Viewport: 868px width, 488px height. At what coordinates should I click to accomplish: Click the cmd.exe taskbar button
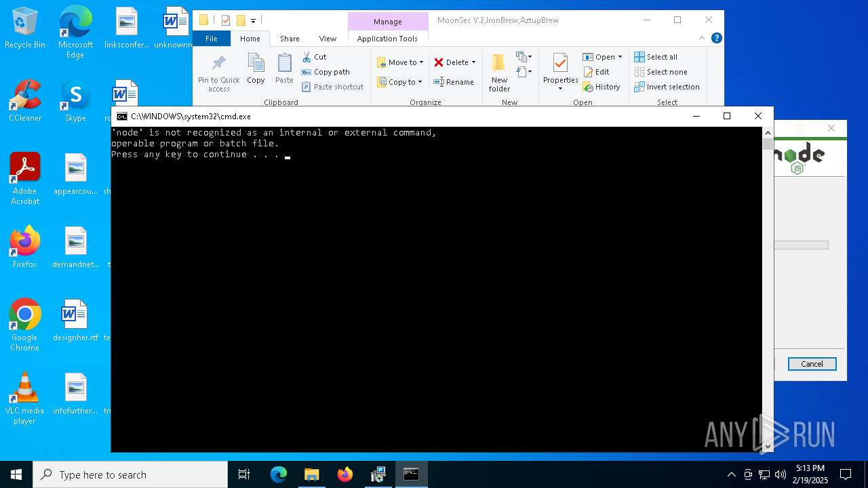pos(411,474)
